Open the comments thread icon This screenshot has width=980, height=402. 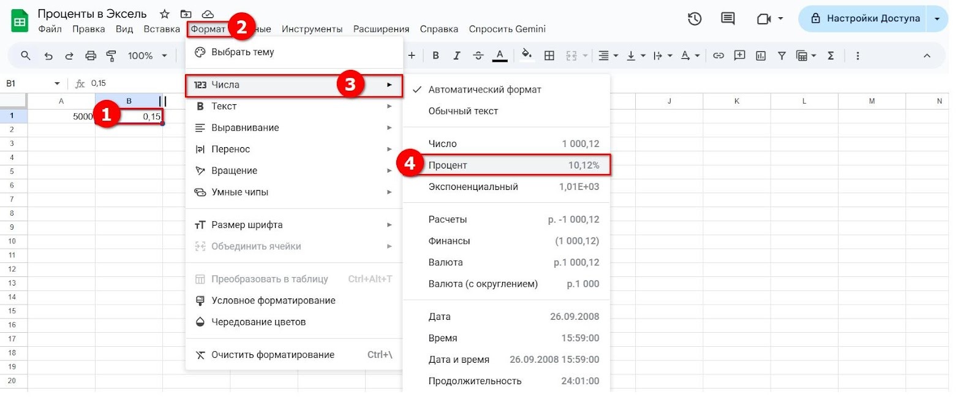coord(728,19)
